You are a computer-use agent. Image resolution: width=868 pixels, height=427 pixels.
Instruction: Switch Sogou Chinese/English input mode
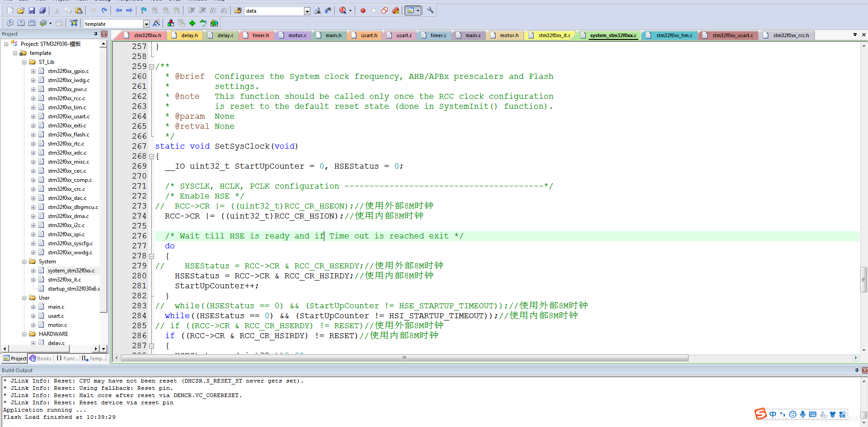tap(773, 414)
